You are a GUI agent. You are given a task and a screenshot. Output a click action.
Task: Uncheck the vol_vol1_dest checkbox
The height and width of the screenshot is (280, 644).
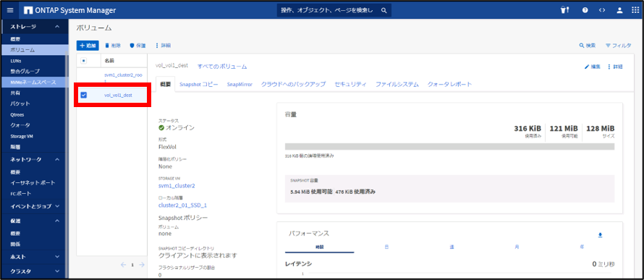coord(83,95)
